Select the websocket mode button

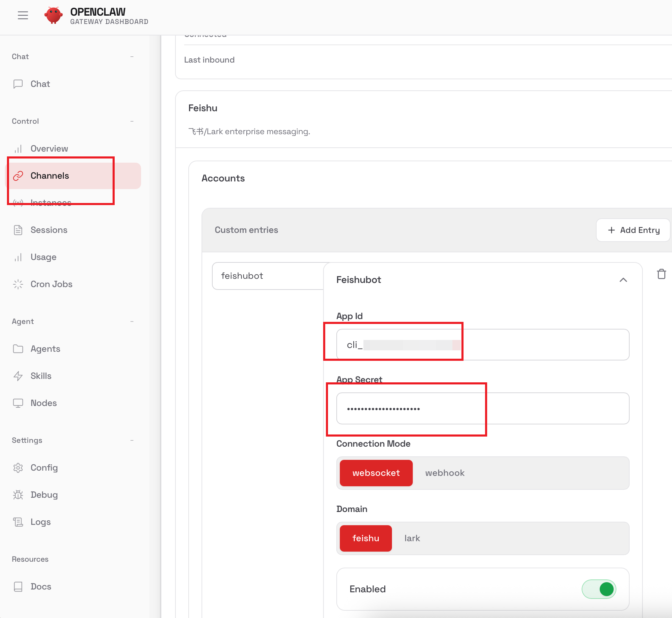[x=376, y=473]
